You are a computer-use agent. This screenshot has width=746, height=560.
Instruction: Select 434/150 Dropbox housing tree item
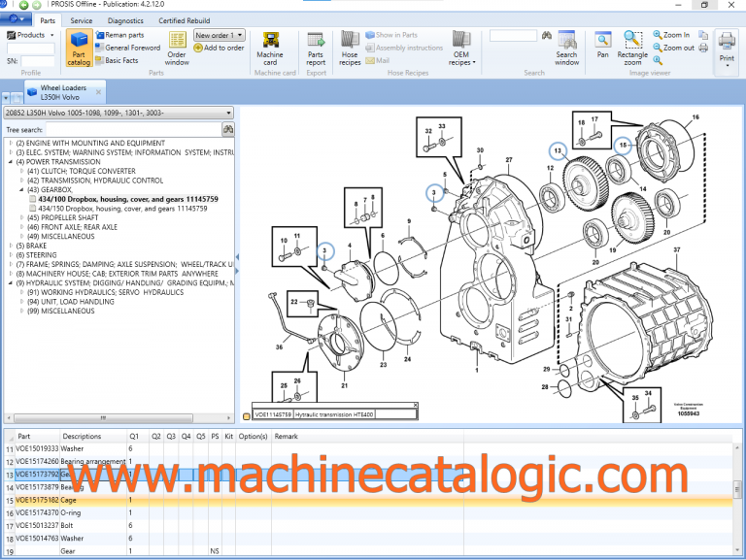(x=122, y=209)
